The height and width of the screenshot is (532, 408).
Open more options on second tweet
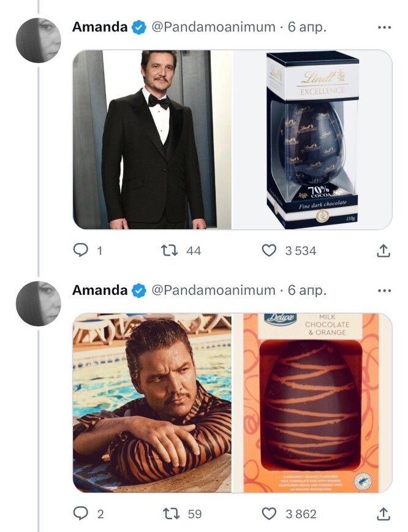(384, 290)
